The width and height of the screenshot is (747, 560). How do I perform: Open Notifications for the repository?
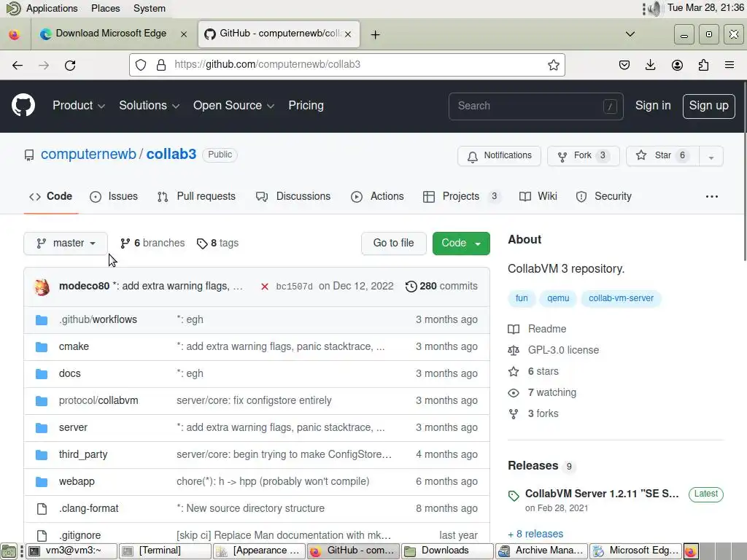(499, 156)
